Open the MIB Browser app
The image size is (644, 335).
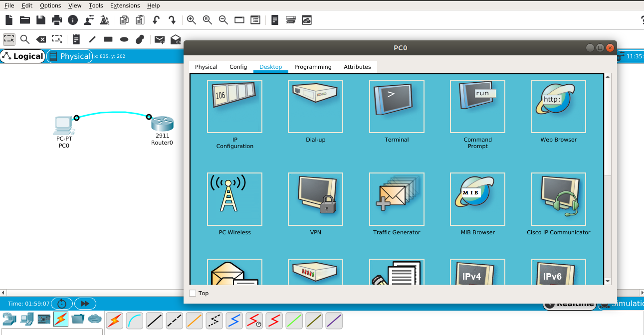click(x=477, y=199)
